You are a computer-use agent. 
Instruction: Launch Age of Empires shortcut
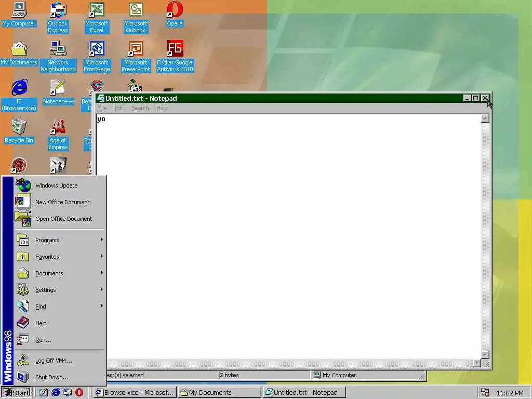[58, 135]
